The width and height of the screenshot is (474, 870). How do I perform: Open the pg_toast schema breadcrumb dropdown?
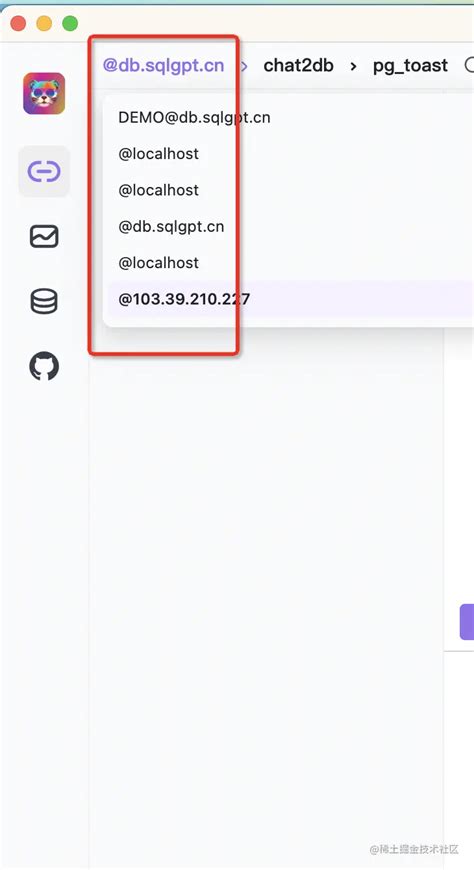click(410, 65)
